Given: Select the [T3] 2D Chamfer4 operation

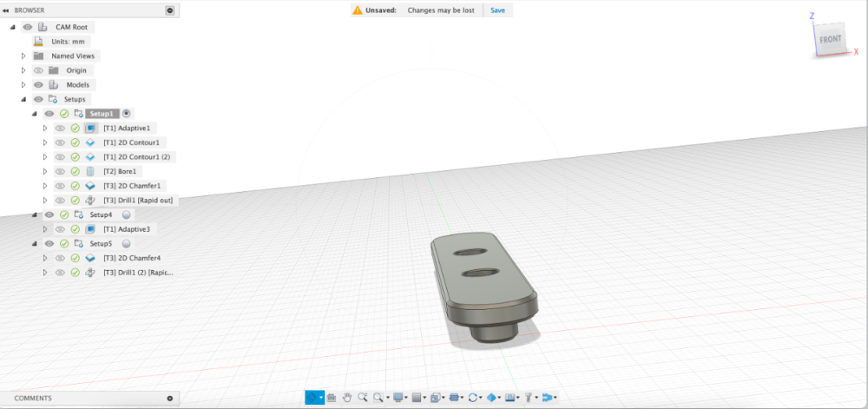Looking at the screenshot, I should [x=132, y=258].
